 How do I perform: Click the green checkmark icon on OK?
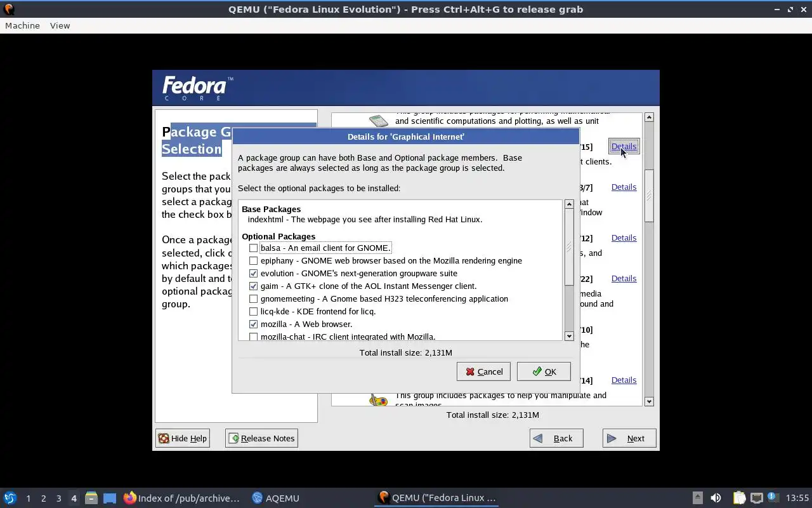coord(537,371)
